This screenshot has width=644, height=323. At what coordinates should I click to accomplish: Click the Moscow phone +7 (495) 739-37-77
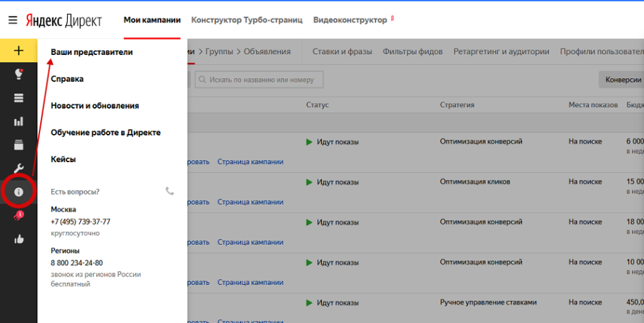coord(80,221)
